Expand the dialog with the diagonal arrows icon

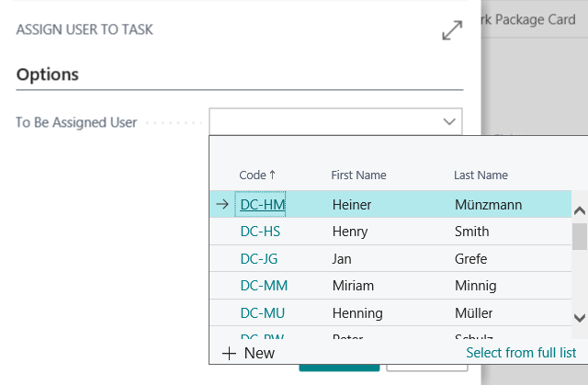coord(451,30)
